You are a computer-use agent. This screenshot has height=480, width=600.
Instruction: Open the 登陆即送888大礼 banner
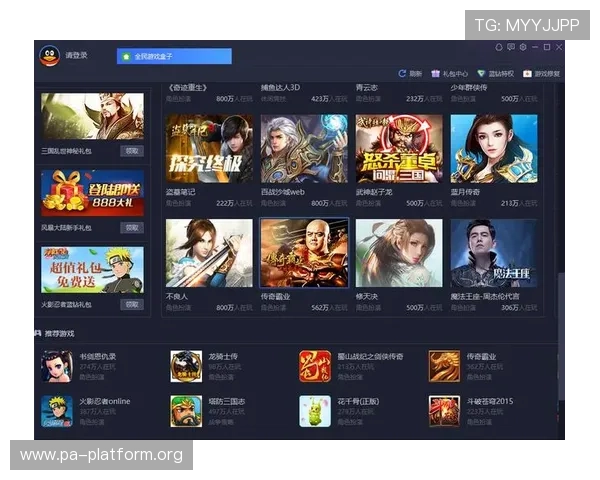click(93, 193)
